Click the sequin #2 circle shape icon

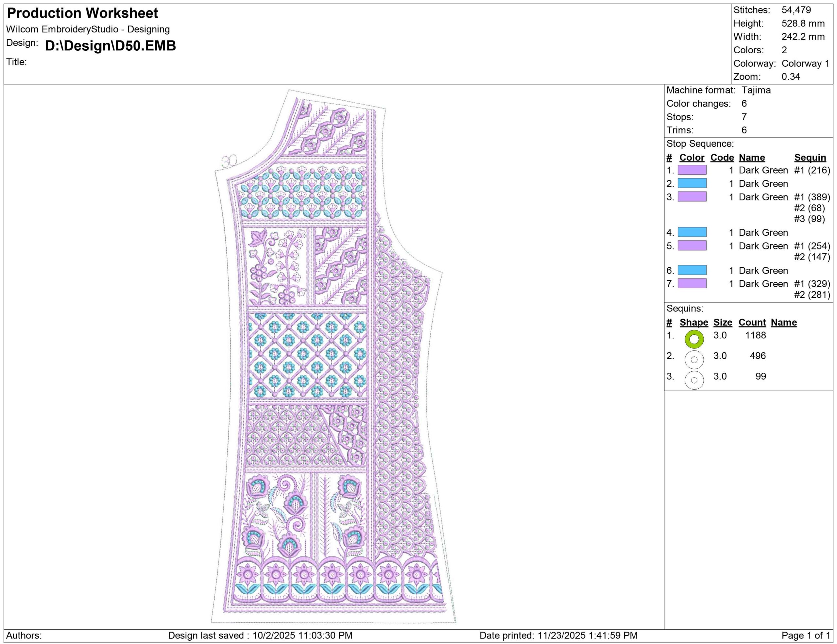pos(694,360)
